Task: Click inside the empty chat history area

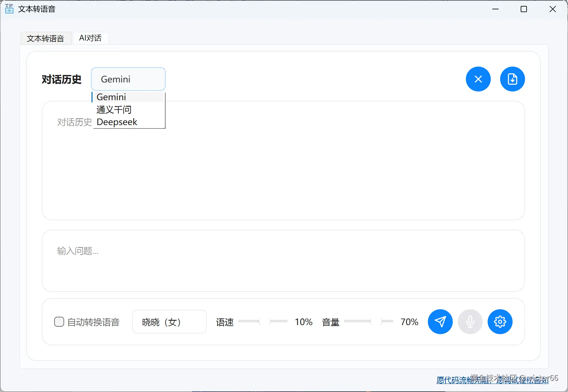Action: tap(283, 171)
